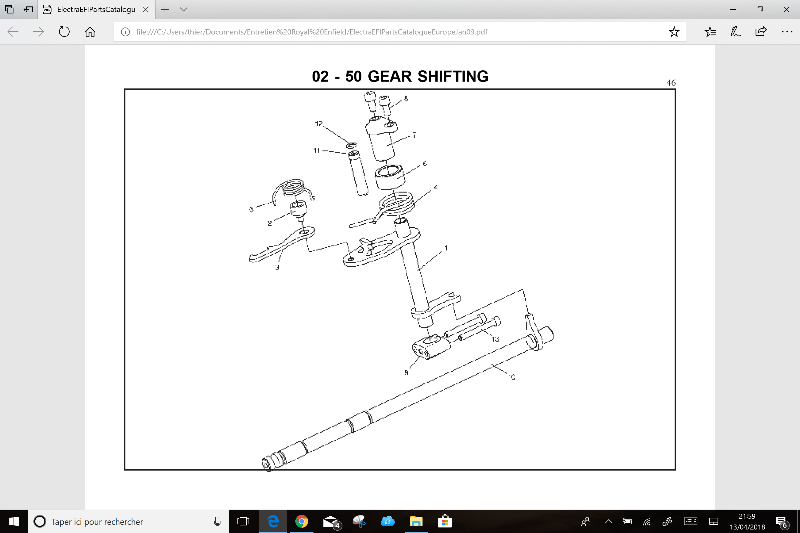Open the Action Center notifications
The image size is (800, 533).
coord(783,521)
